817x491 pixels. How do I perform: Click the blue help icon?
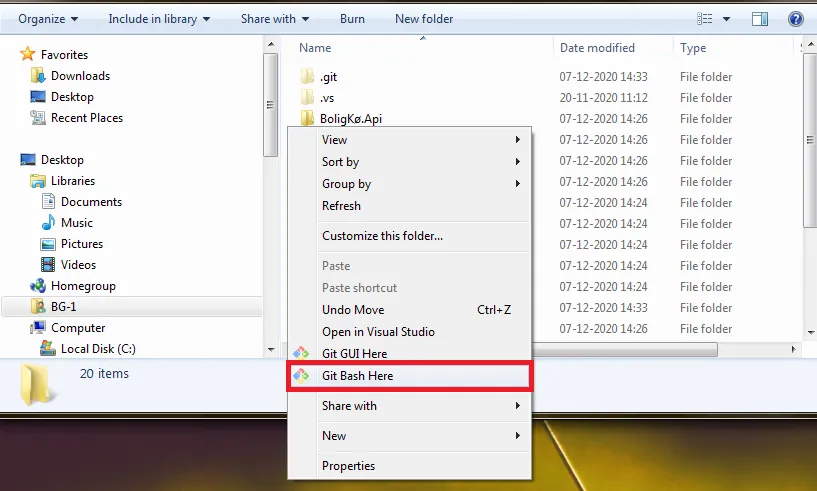point(795,19)
